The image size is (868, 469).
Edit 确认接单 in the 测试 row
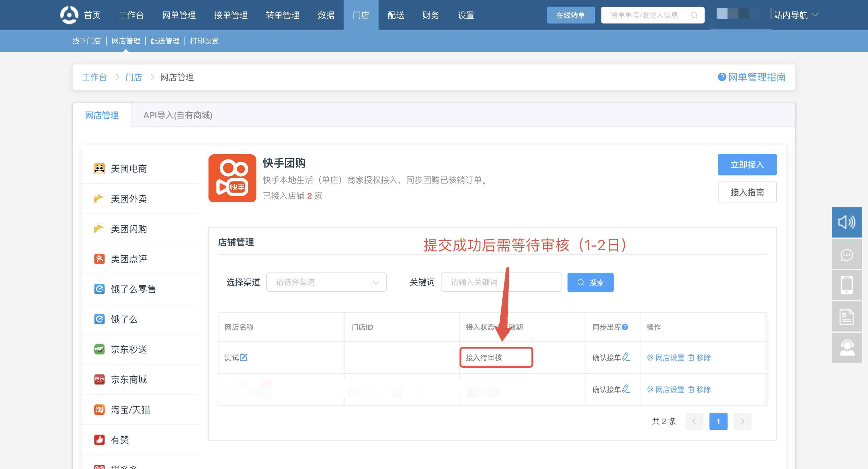(626, 357)
